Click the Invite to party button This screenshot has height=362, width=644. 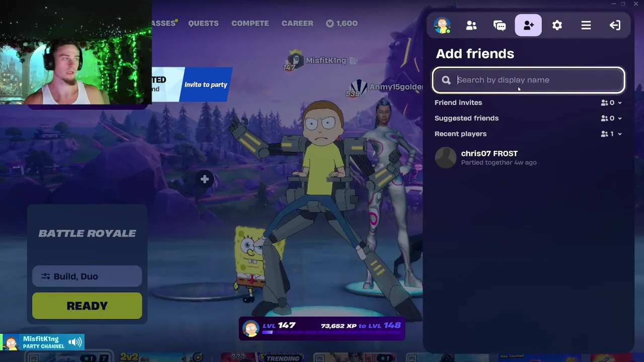click(x=206, y=84)
